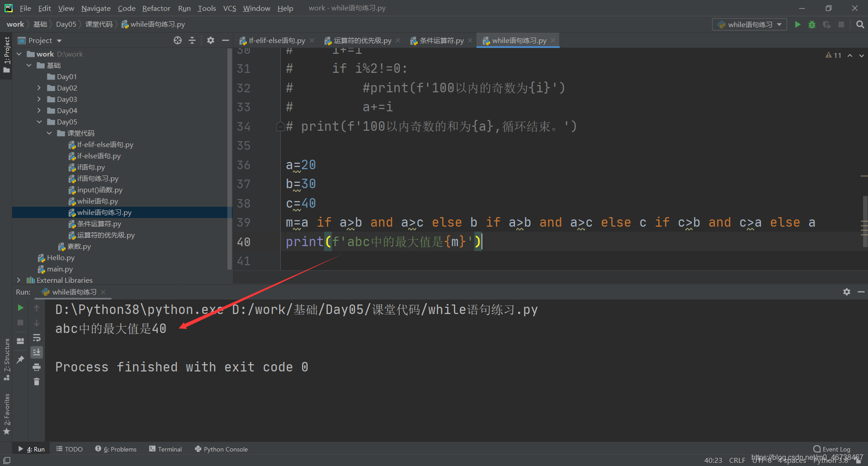The height and width of the screenshot is (466, 868).
Task: Click the line separator CRLF in status bar
Action: tap(737, 460)
